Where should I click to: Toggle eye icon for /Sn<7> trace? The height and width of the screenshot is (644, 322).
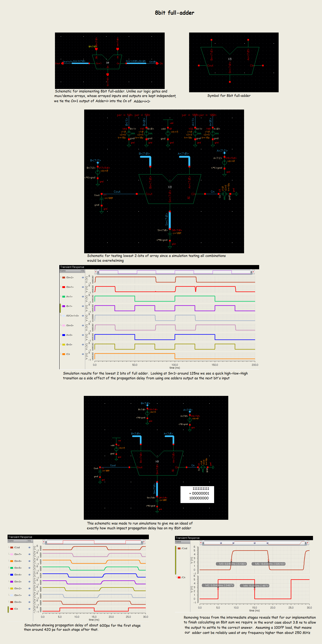[30, 554]
